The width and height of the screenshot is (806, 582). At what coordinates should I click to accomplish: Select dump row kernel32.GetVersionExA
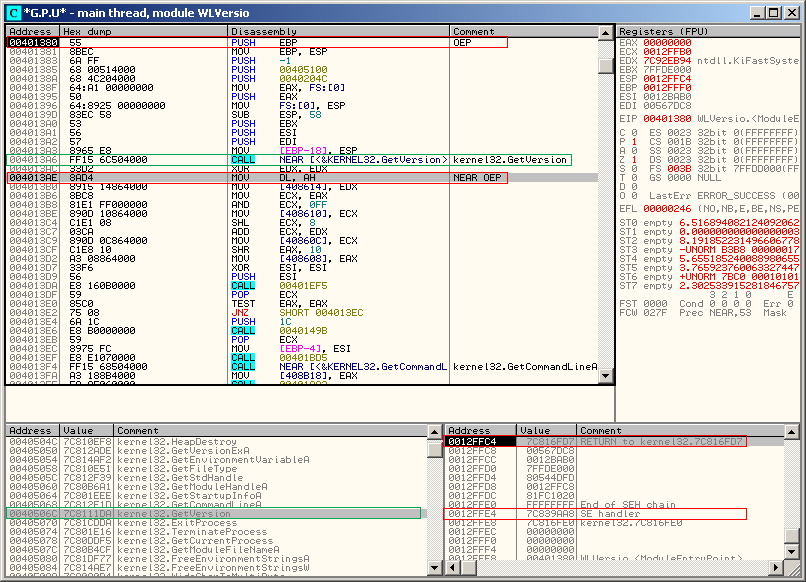click(217, 450)
